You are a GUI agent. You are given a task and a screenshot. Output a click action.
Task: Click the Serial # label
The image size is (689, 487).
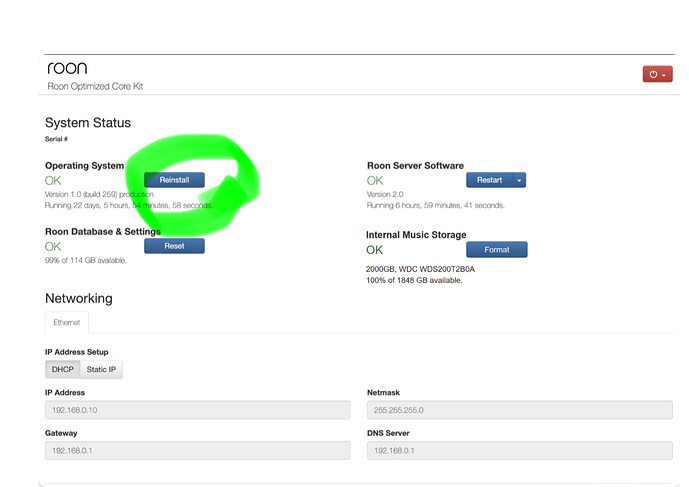click(56, 139)
